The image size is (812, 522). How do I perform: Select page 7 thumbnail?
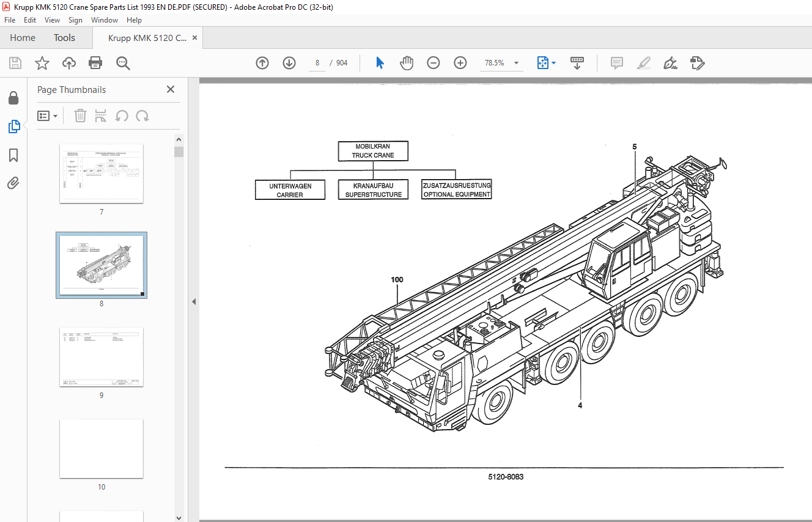pyautogui.click(x=102, y=174)
